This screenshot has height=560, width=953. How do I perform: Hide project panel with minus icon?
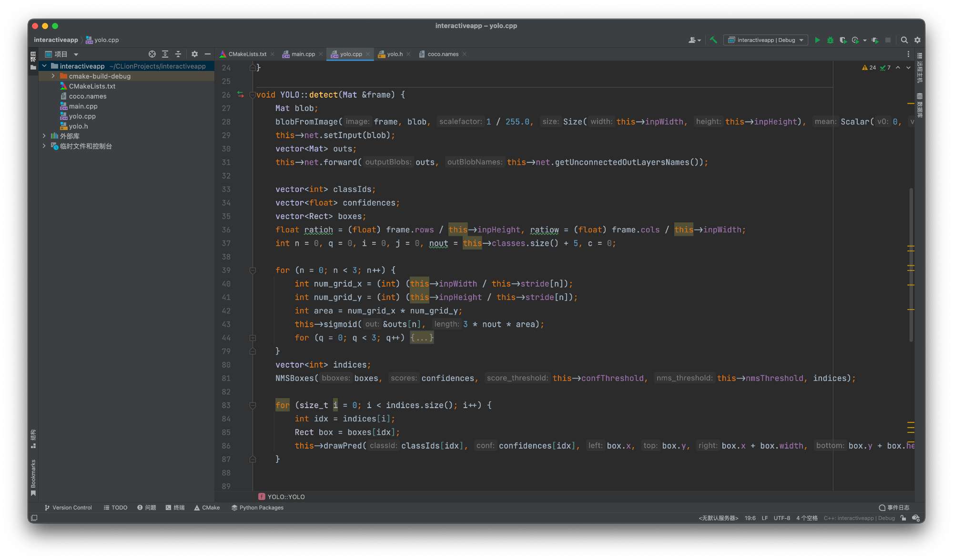coord(208,54)
